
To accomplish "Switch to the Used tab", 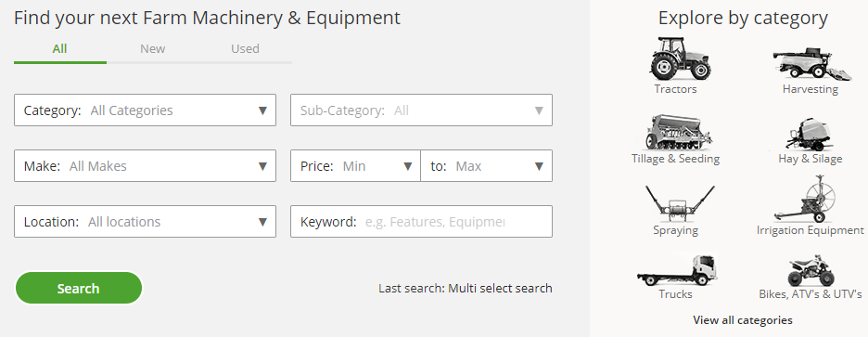I will 245,49.
